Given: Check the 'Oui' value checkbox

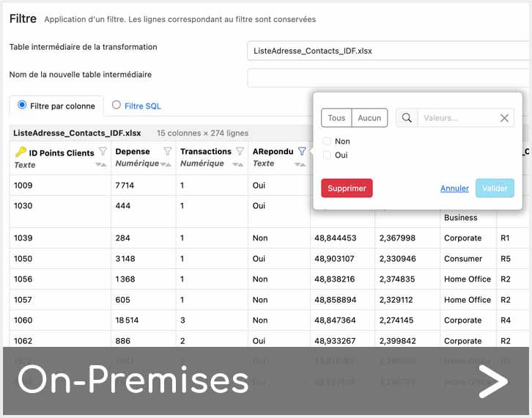Looking at the screenshot, I should (x=327, y=155).
